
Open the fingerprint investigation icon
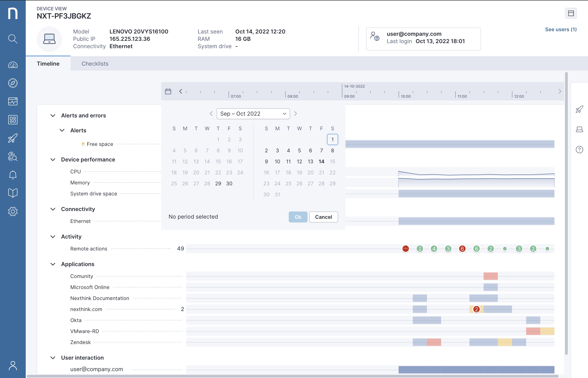pyautogui.click(x=13, y=156)
